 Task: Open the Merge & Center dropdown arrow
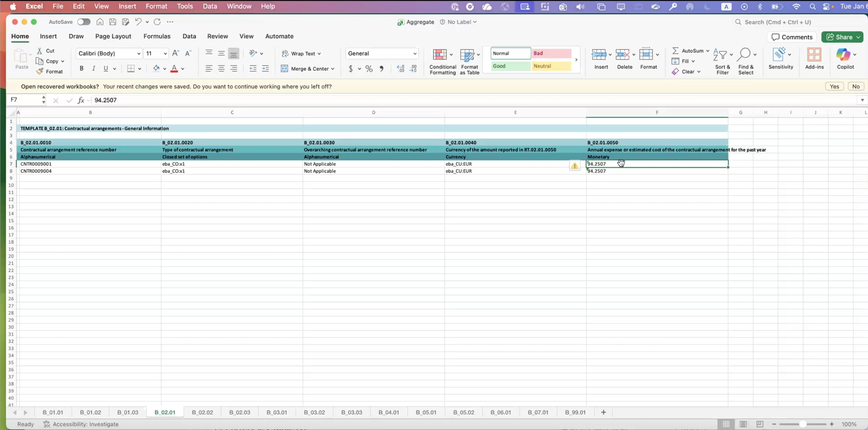333,69
